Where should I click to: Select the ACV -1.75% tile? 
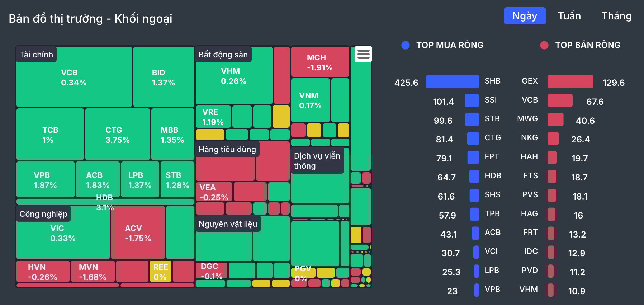click(x=138, y=233)
